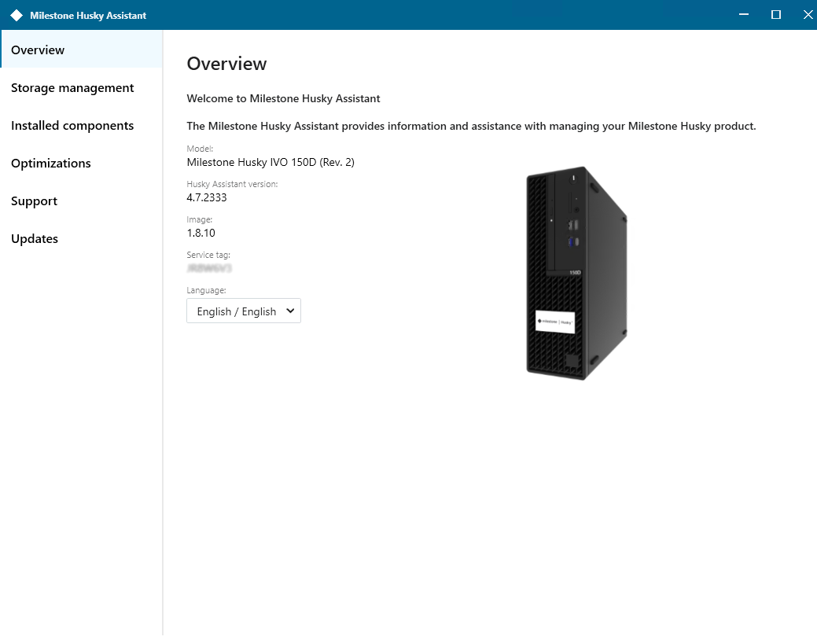Select the Overview sidebar item
The image size is (817, 644).
coord(38,50)
